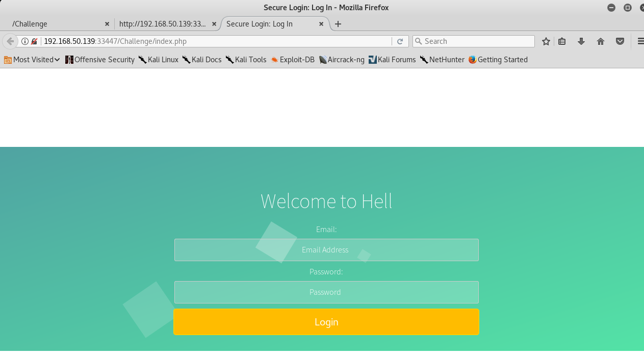Bookmark this page with the star

[x=546, y=41]
